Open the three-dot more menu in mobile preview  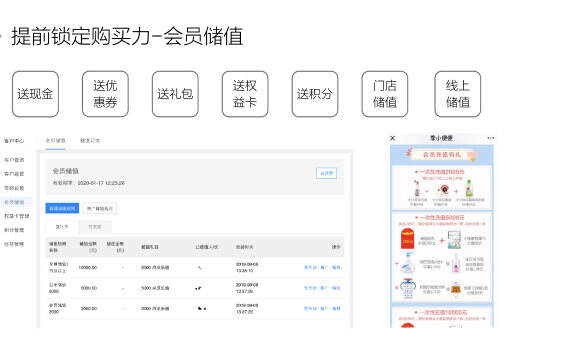[491, 138]
